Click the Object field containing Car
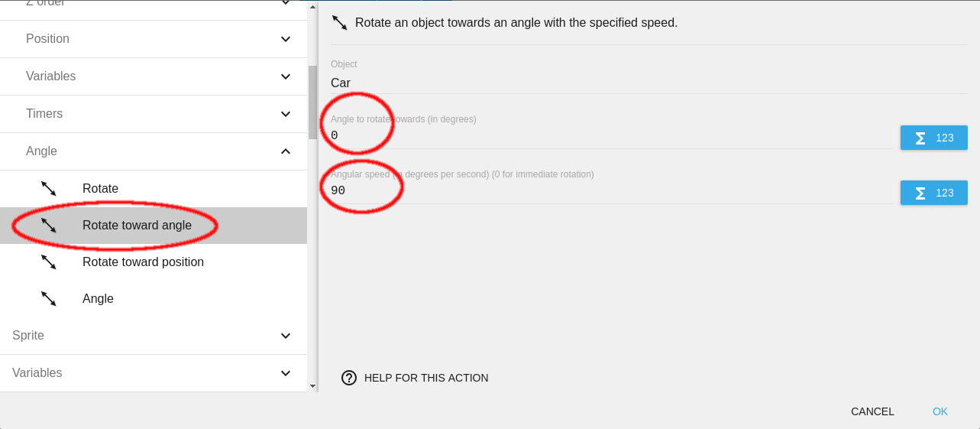 coord(611,83)
